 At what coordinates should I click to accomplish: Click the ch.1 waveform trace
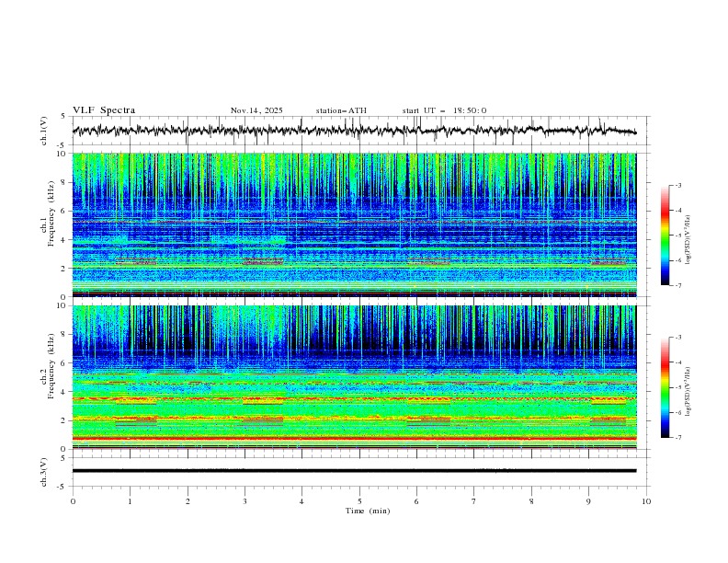pyautogui.click(x=354, y=131)
